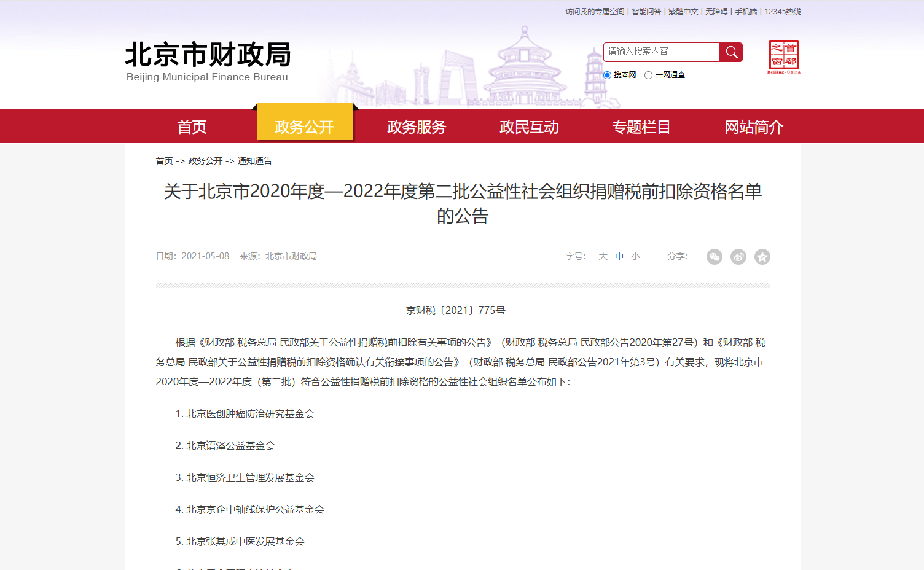This screenshot has width=924, height=570.
Task: Open the 网站简介 navigation tab
Action: [754, 127]
